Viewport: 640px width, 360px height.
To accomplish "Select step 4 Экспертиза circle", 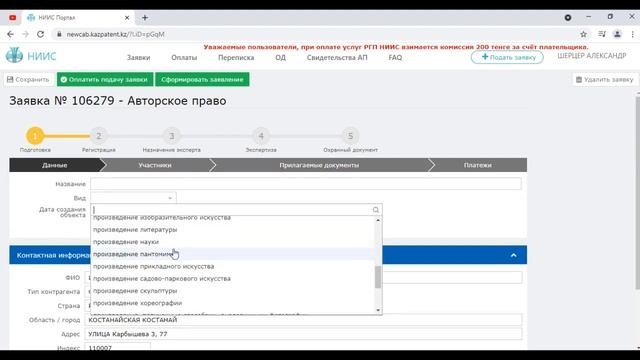I will click(x=261, y=136).
